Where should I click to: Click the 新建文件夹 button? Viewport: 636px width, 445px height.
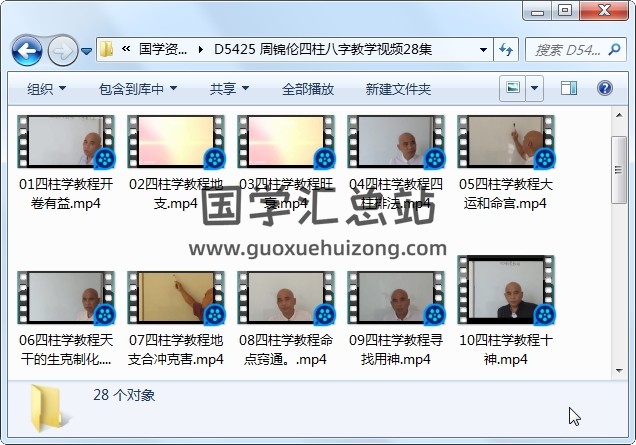click(398, 89)
